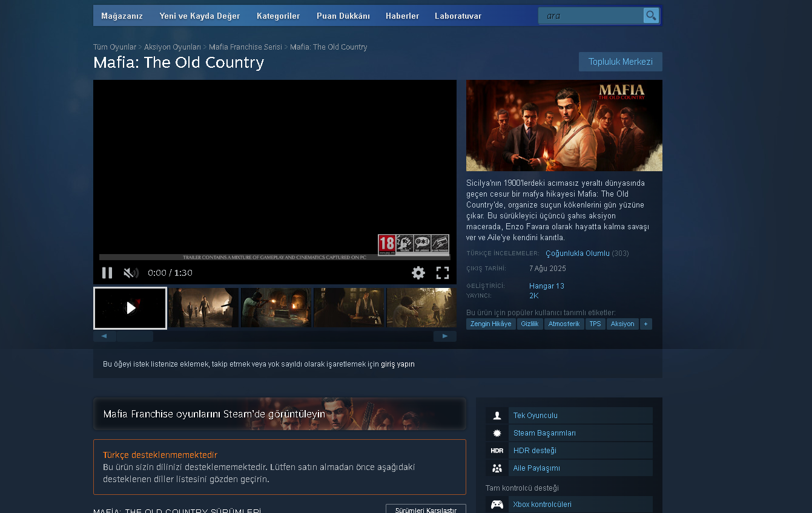
Task: Open Çoğunlukla Olumlu reviews link
Action: coord(578,253)
